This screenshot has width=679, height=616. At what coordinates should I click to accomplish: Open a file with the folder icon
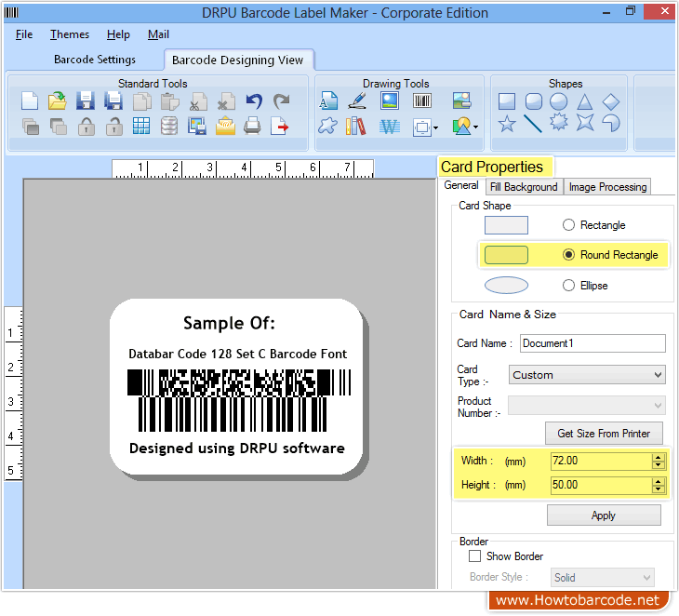[x=57, y=100]
